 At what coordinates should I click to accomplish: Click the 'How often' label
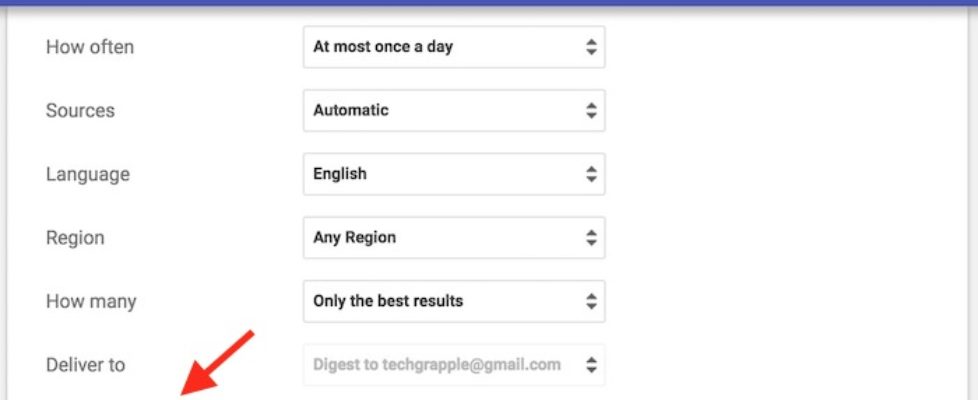[x=90, y=47]
